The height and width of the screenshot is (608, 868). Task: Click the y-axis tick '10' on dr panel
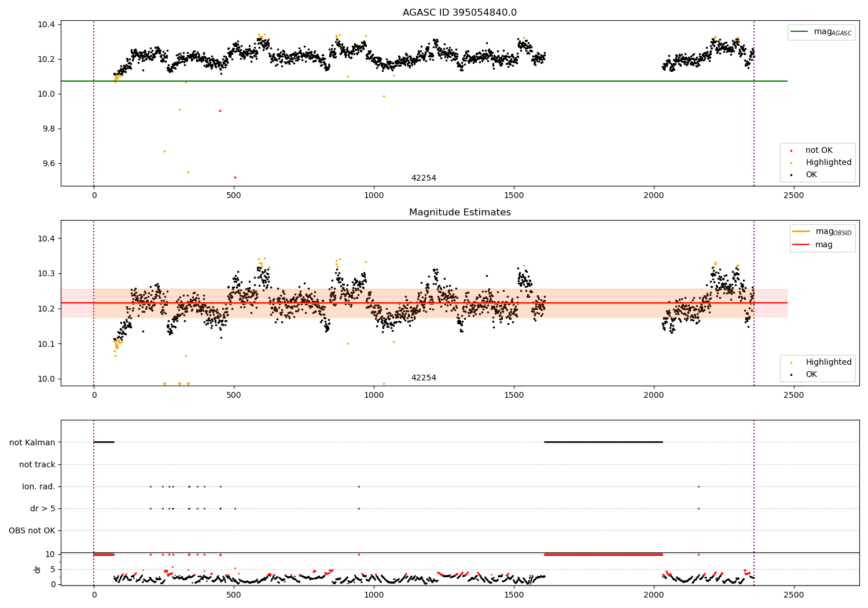click(x=50, y=554)
